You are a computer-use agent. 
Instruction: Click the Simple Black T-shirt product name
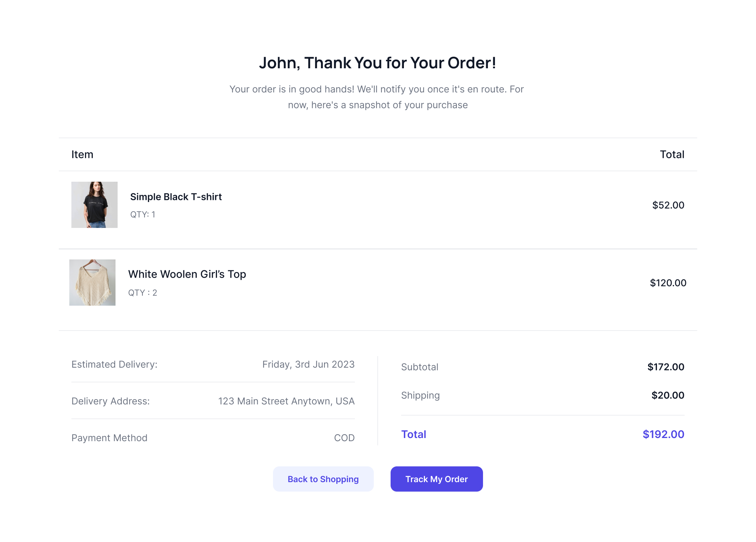click(x=176, y=197)
